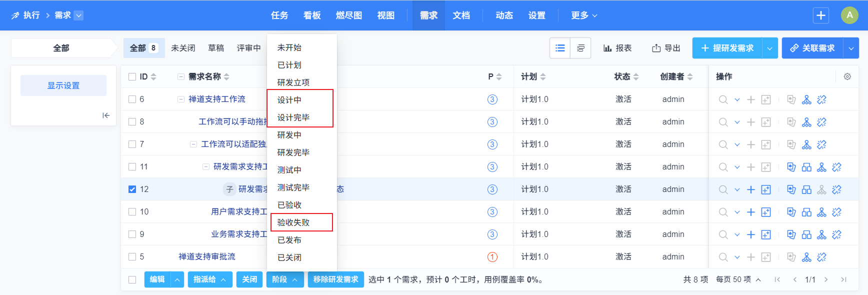
Task: Tick the checkbox for requirement 6
Action: click(132, 99)
